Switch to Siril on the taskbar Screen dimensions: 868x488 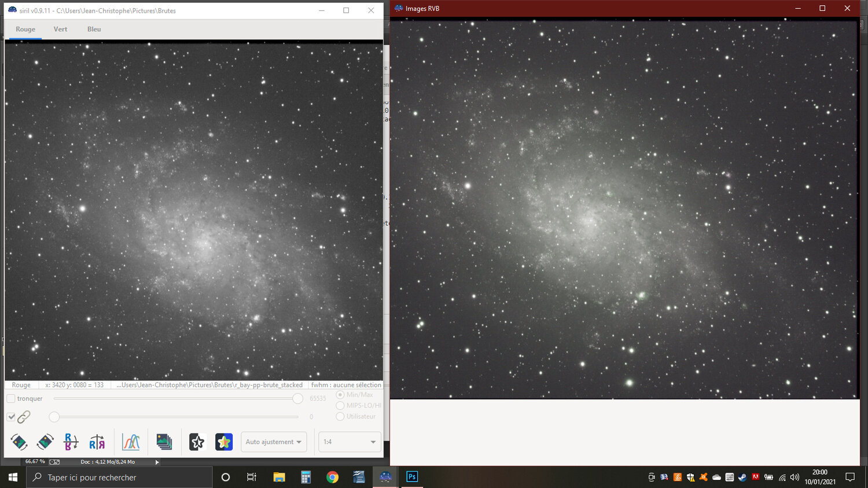pos(385,477)
